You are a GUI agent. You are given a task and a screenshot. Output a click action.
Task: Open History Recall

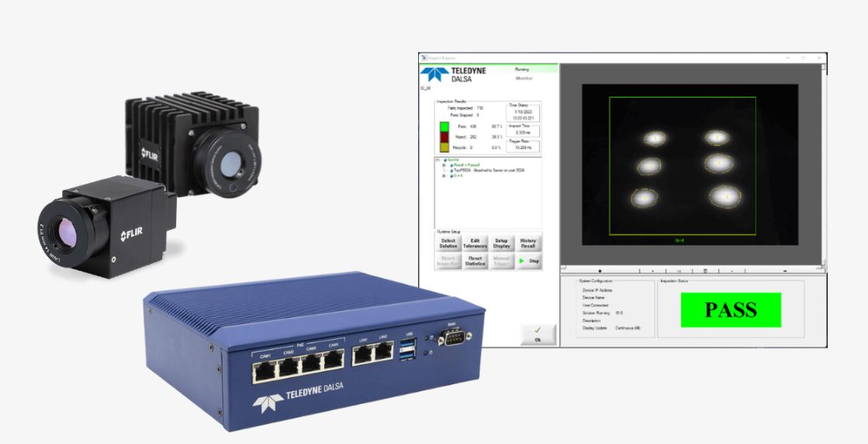click(x=529, y=243)
